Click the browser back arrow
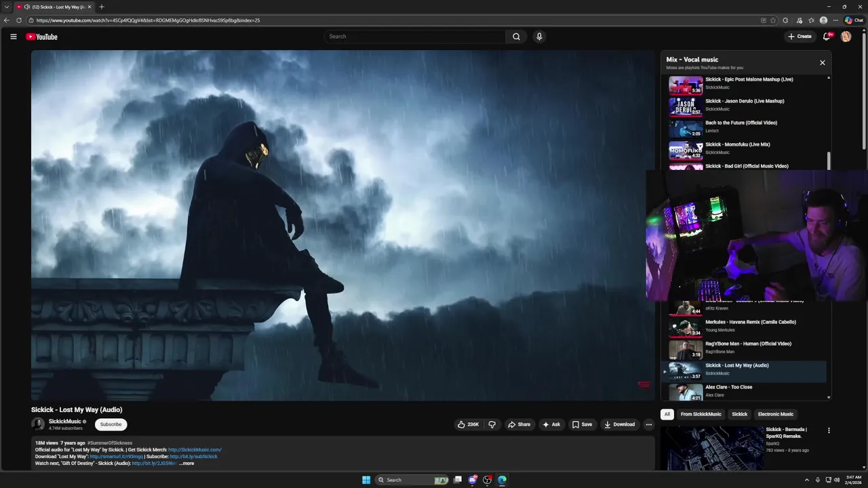 7,20
